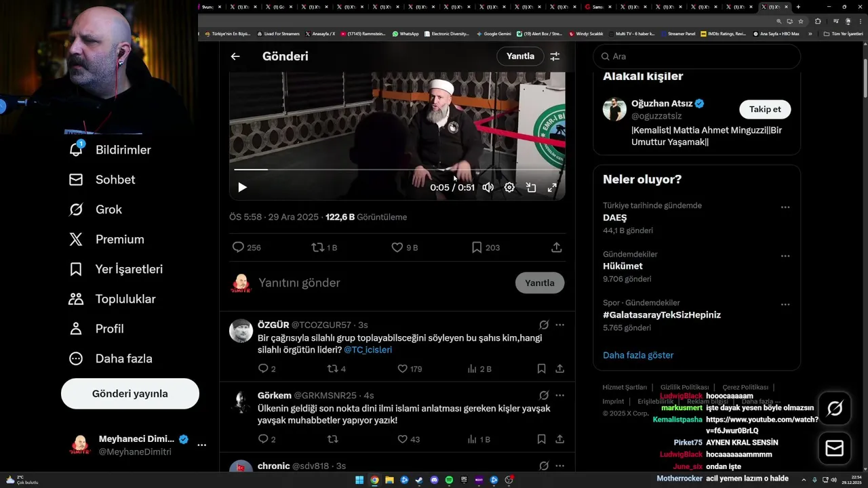Open Oğuzhan Atsız profile avatar
Viewport: 868px width, 488px height.
[x=615, y=109]
